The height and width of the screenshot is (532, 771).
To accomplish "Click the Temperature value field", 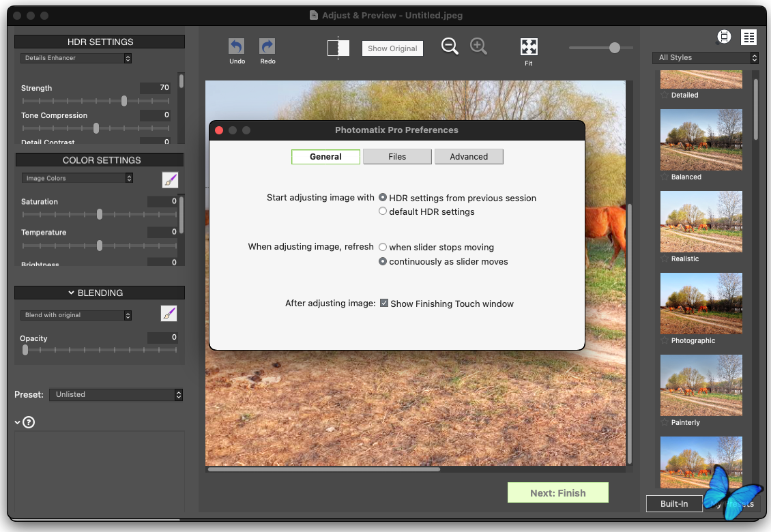I will [x=162, y=232].
